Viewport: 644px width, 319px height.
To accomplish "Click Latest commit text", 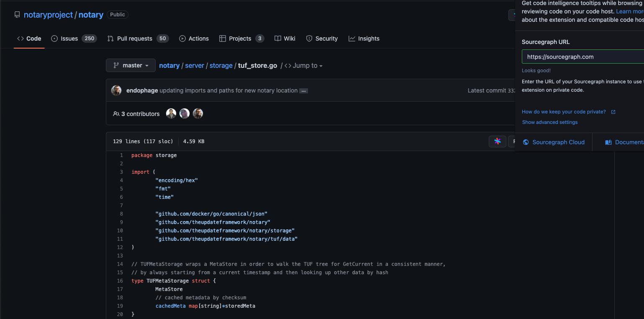I will click(487, 90).
